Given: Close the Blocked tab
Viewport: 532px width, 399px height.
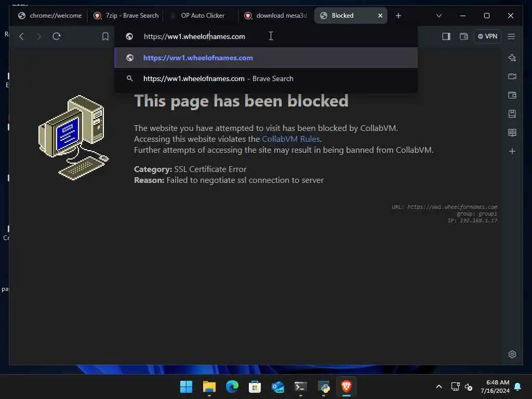Looking at the screenshot, I should (380, 16).
